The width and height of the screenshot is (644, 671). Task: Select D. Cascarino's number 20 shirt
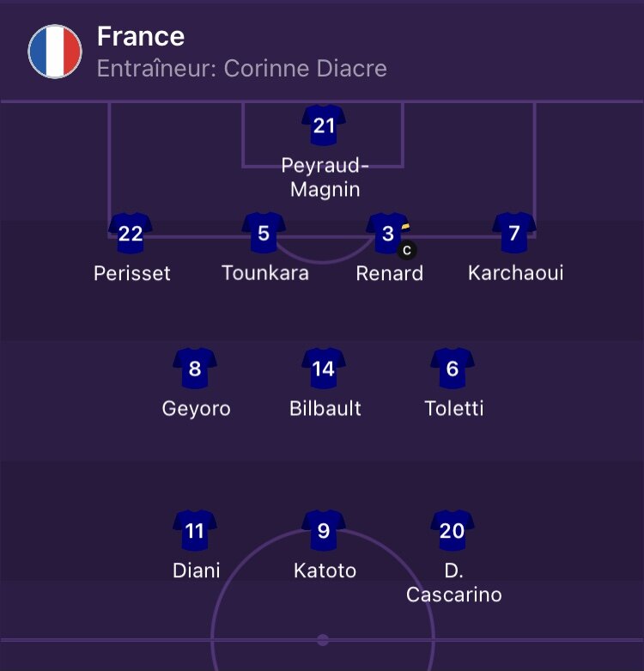click(453, 531)
